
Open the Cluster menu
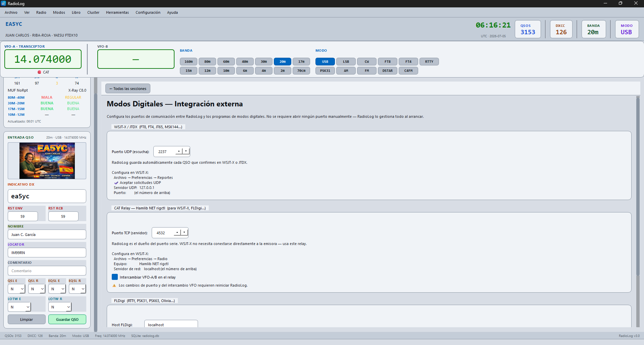tap(93, 12)
